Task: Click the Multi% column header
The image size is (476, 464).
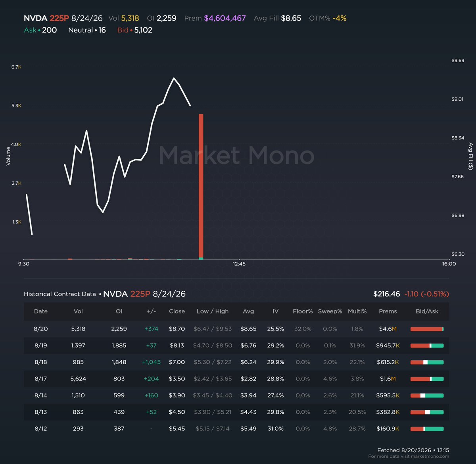Action: [x=357, y=311]
